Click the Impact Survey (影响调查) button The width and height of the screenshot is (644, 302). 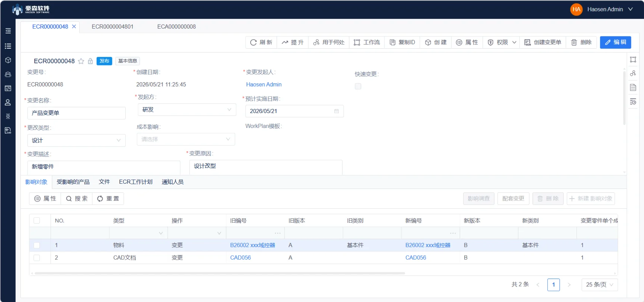coord(479,199)
